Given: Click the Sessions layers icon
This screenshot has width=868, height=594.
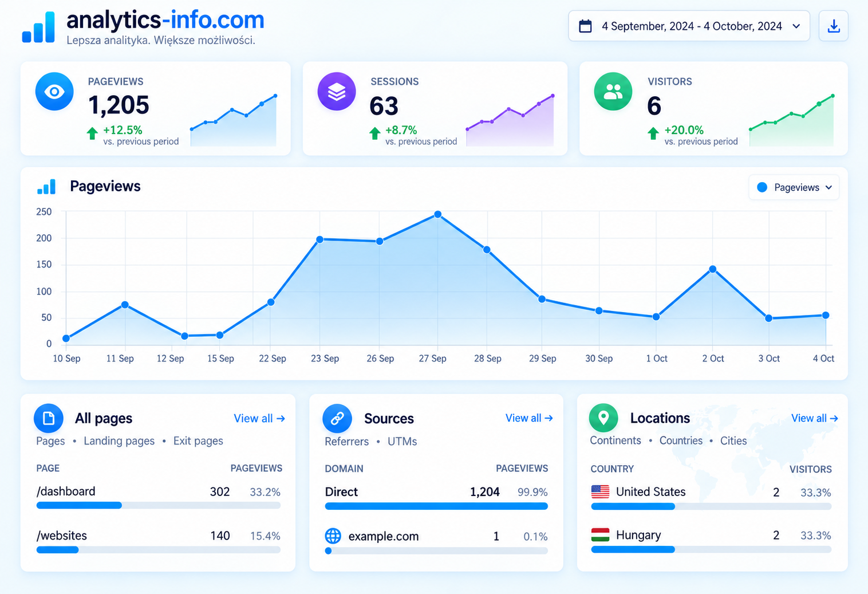Looking at the screenshot, I should coord(337,92).
